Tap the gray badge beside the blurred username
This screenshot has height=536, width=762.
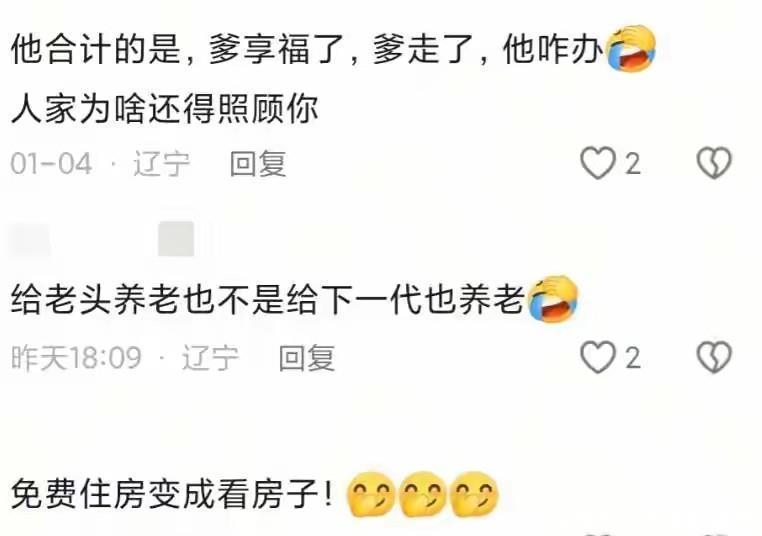pyautogui.click(x=176, y=239)
